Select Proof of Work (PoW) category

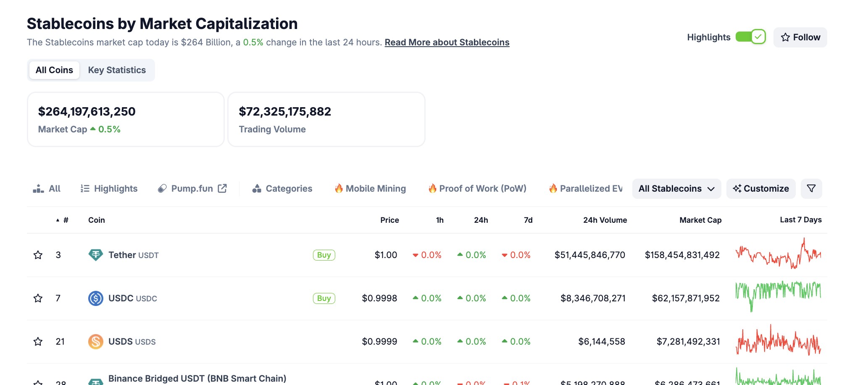click(477, 188)
